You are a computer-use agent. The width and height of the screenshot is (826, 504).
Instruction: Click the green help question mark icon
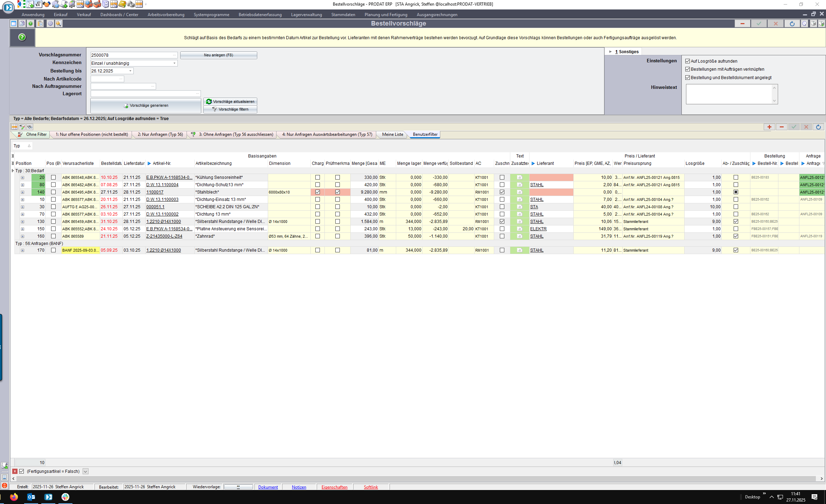tap(22, 37)
